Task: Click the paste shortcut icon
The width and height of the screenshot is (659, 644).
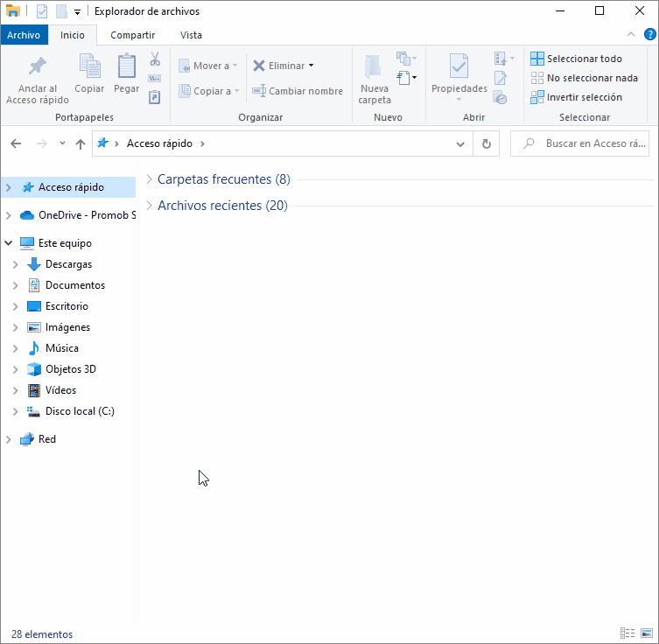Action: click(x=155, y=97)
